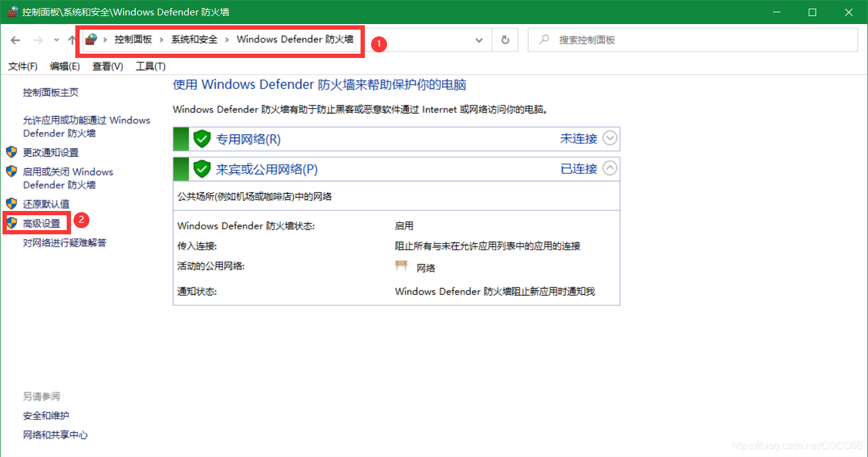Click the Back navigation arrow
Image resolution: width=868 pixels, height=457 pixels.
(x=16, y=40)
